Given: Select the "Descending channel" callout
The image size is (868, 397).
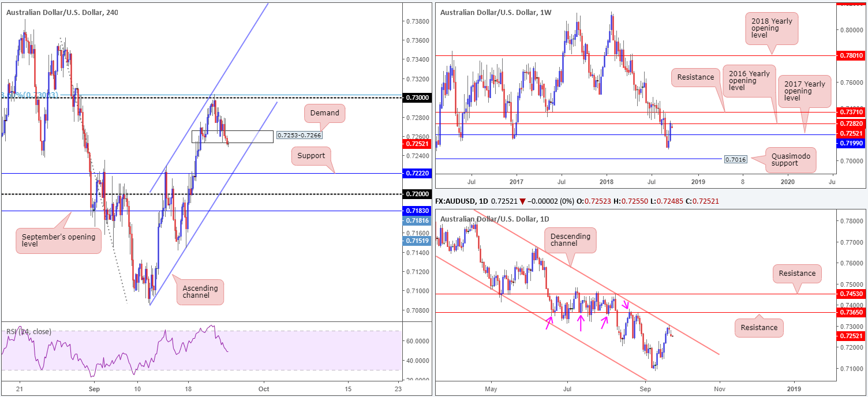Looking at the screenshot, I should point(571,239).
